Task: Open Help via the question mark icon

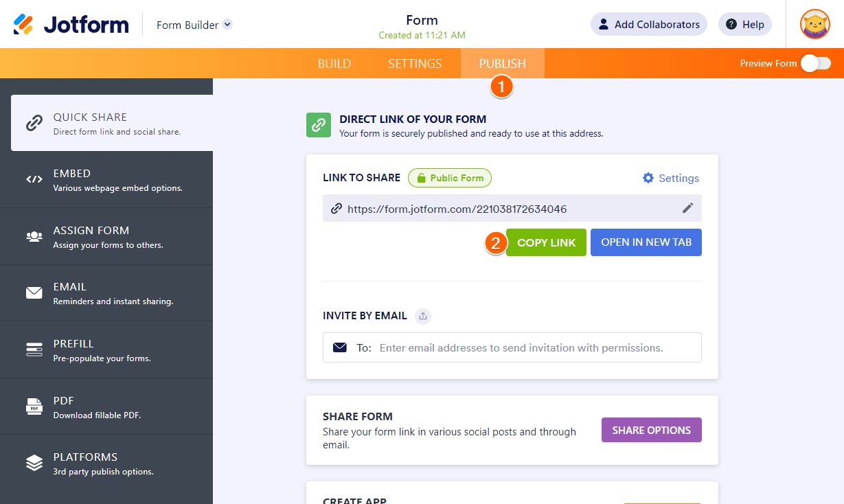Action: coord(744,24)
